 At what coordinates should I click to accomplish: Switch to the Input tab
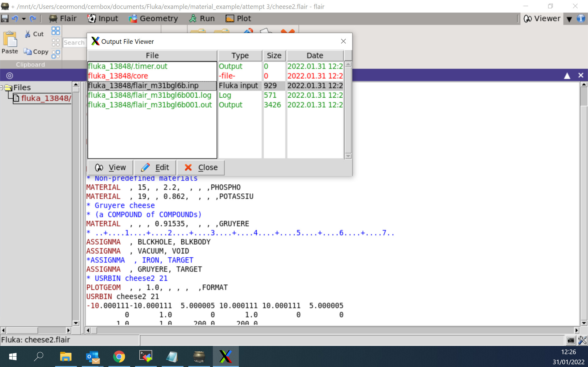tap(103, 19)
